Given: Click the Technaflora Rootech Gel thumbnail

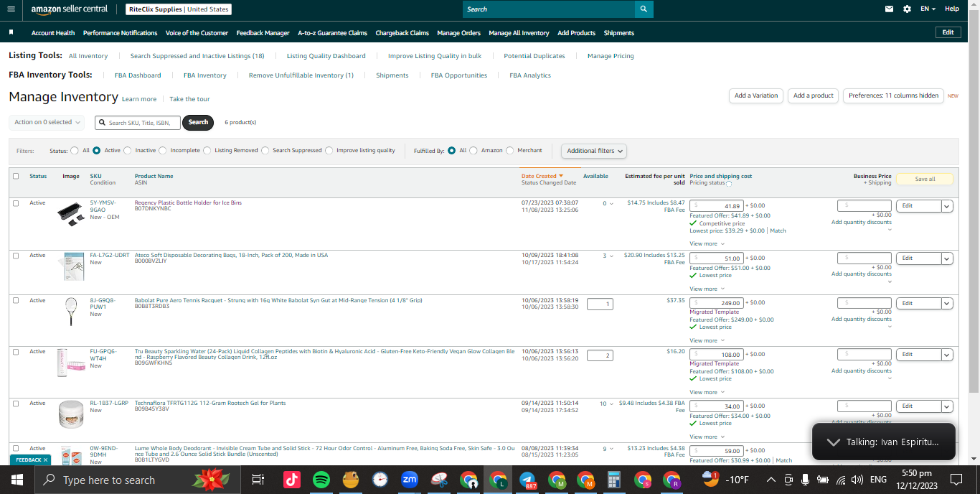Looking at the screenshot, I should tap(71, 414).
